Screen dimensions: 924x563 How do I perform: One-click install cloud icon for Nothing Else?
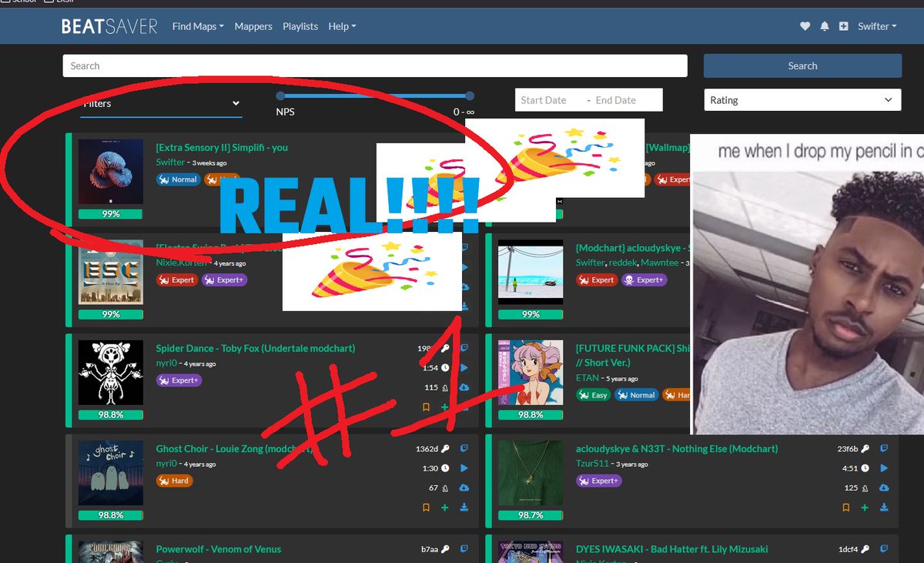point(884,488)
